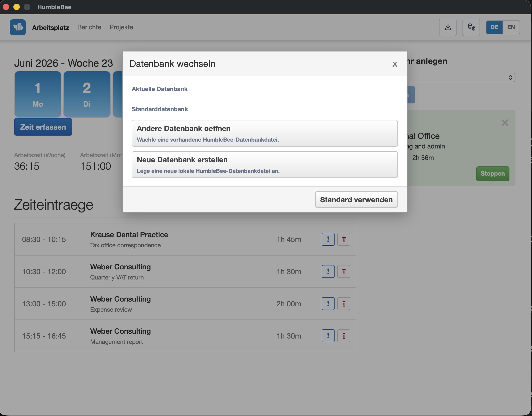Click Tax office correspondence description
Image resolution: width=532 pixels, height=416 pixels.
(x=125, y=245)
